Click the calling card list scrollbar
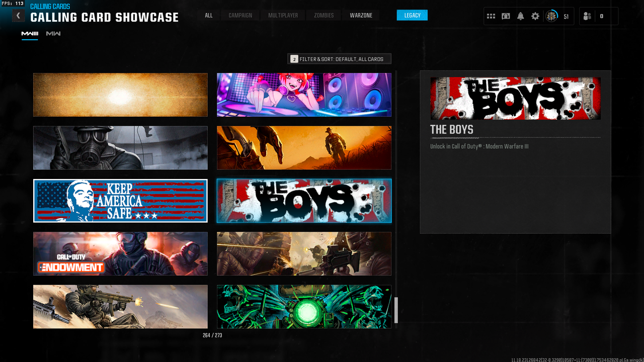This screenshot has width=644, height=362. point(396,310)
